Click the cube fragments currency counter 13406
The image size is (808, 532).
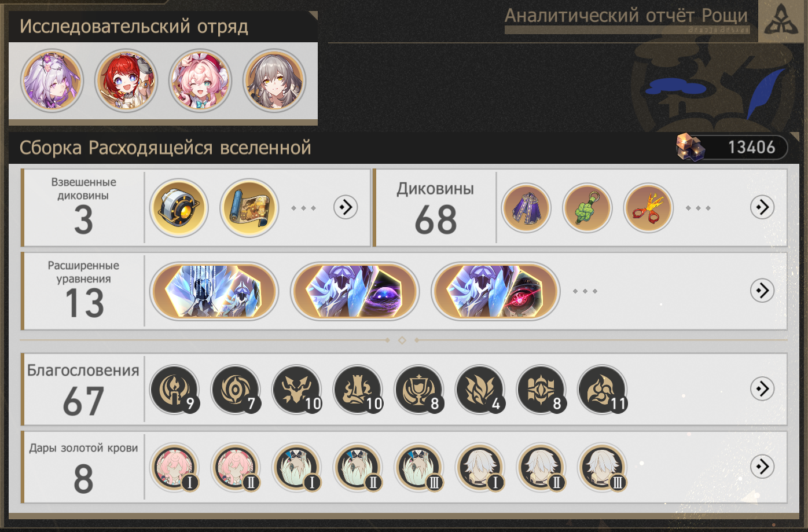[732, 147]
